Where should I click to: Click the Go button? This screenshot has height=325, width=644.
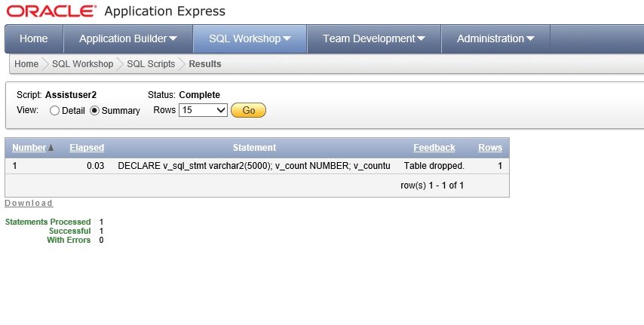point(249,110)
